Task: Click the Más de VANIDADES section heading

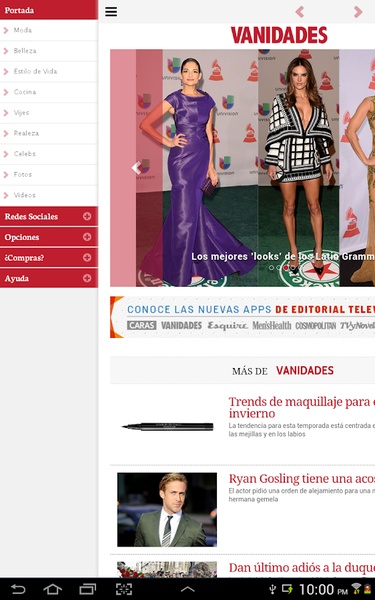Action: 283,370
